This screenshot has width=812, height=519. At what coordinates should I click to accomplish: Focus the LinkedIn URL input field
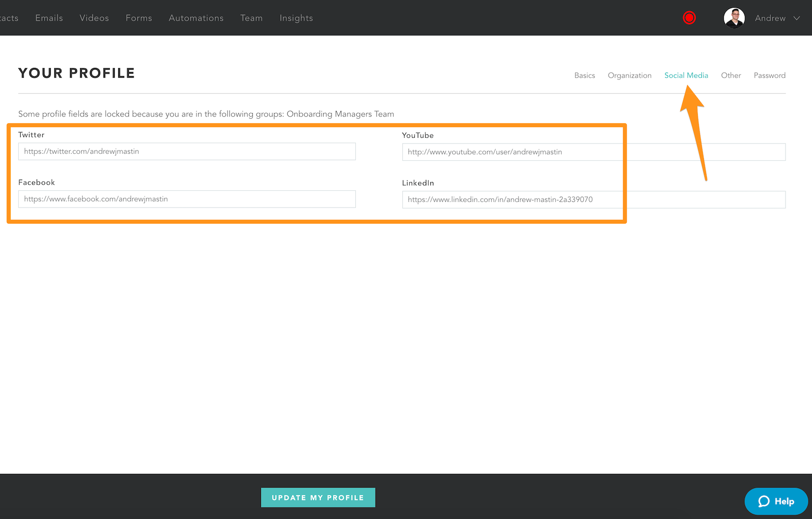[x=594, y=199]
